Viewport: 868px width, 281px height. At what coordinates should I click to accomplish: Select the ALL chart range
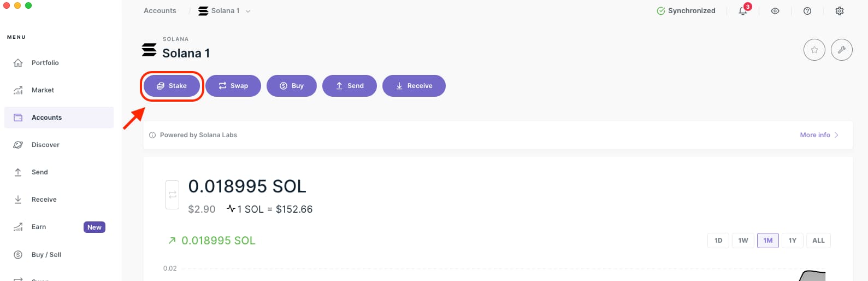coord(818,241)
